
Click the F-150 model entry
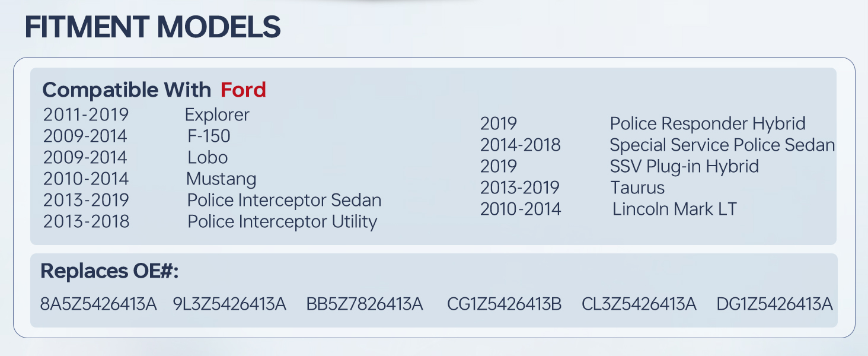[x=209, y=136]
